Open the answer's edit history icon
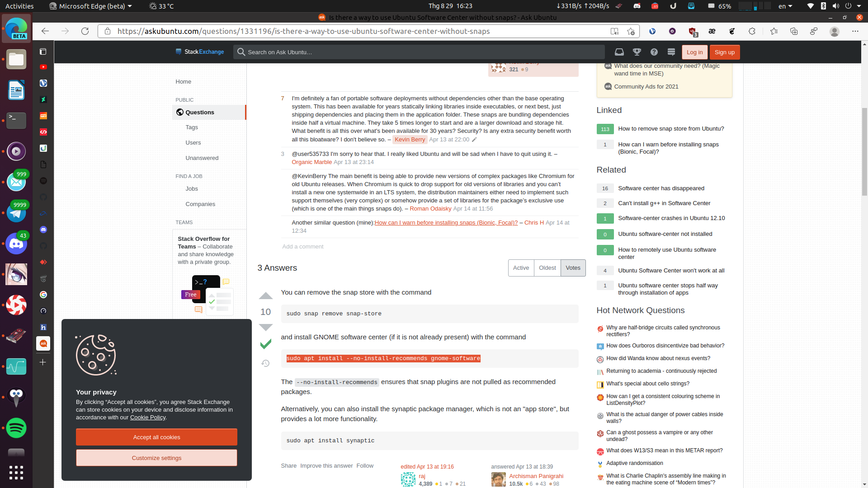This screenshot has width=868, height=488. (x=265, y=363)
